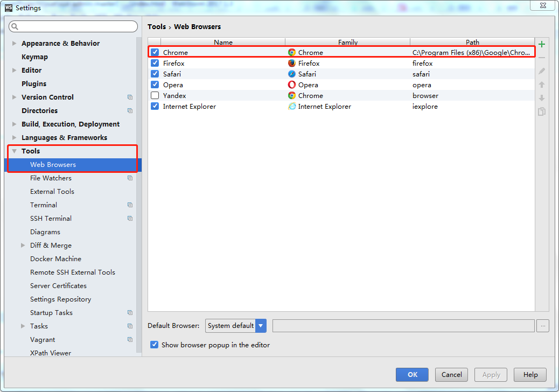Open Remote SSH External Tools page
The width and height of the screenshot is (559, 392).
pyautogui.click(x=73, y=272)
